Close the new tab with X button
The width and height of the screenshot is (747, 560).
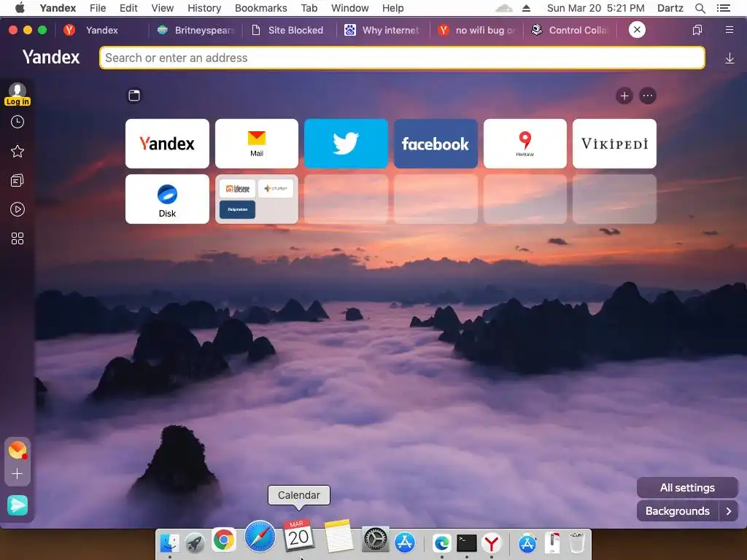point(637,29)
